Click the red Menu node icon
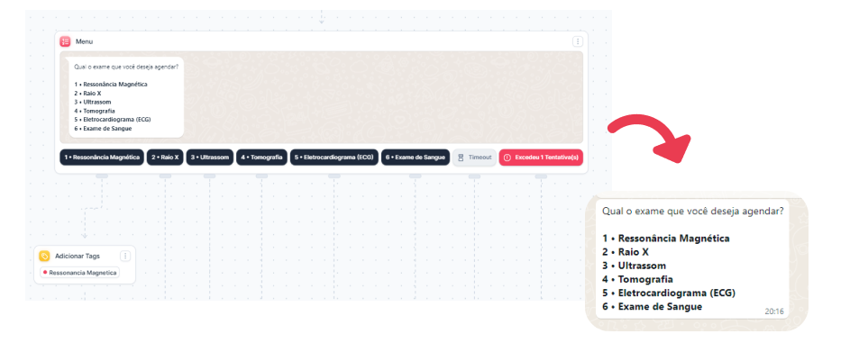The width and height of the screenshot is (868, 352). pyautogui.click(x=65, y=41)
